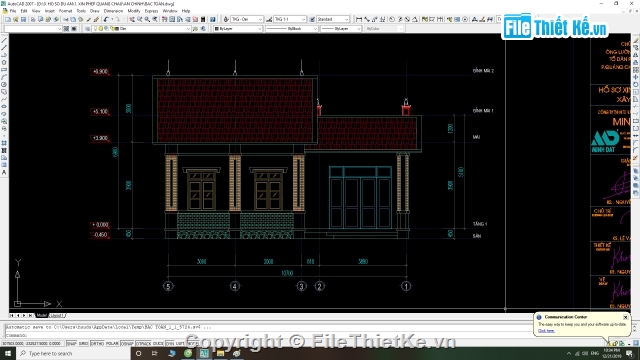Expand the layer selection dropdown
The width and height of the screenshot is (640, 360).
pos(141,29)
